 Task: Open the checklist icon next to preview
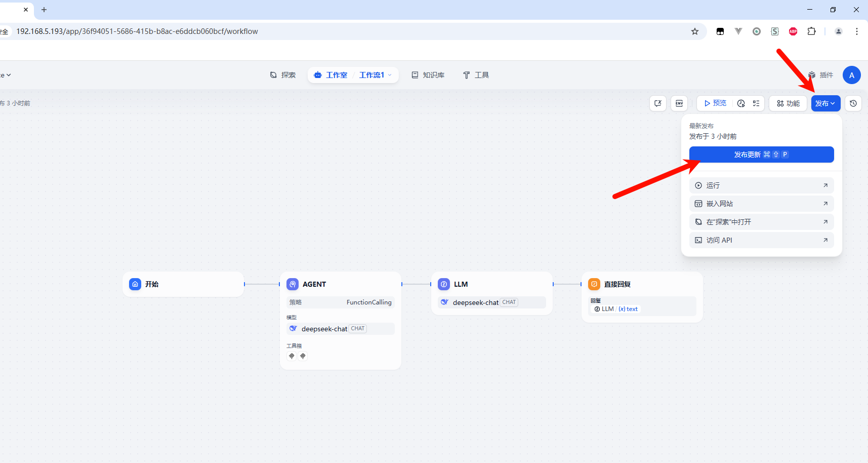pyautogui.click(x=756, y=103)
